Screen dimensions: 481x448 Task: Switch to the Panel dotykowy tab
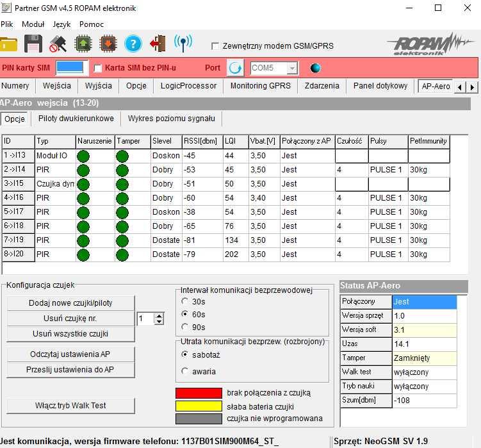click(380, 86)
